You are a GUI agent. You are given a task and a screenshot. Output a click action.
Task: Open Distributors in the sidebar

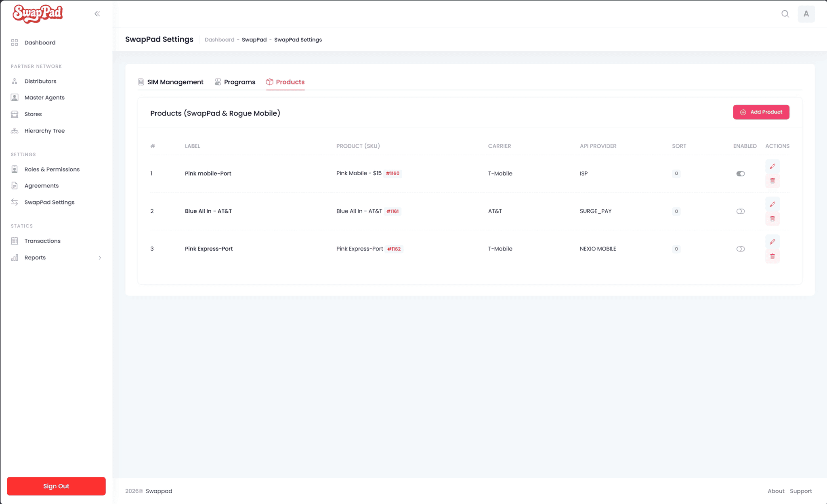click(x=40, y=81)
